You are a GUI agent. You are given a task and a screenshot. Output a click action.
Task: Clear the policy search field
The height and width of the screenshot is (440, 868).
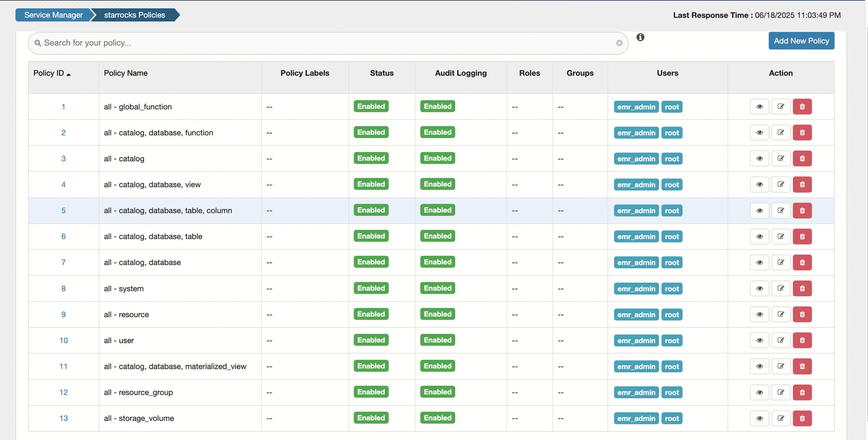(x=619, y=43)
